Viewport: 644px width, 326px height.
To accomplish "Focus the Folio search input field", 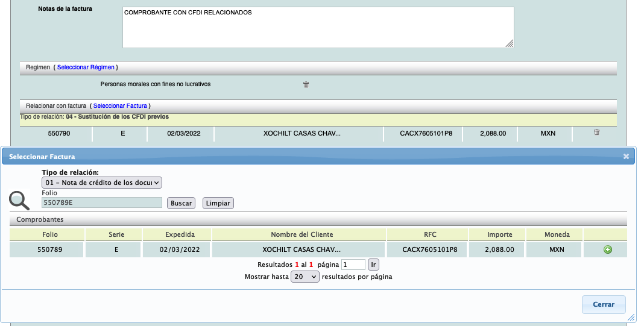I will pos(102,203).
